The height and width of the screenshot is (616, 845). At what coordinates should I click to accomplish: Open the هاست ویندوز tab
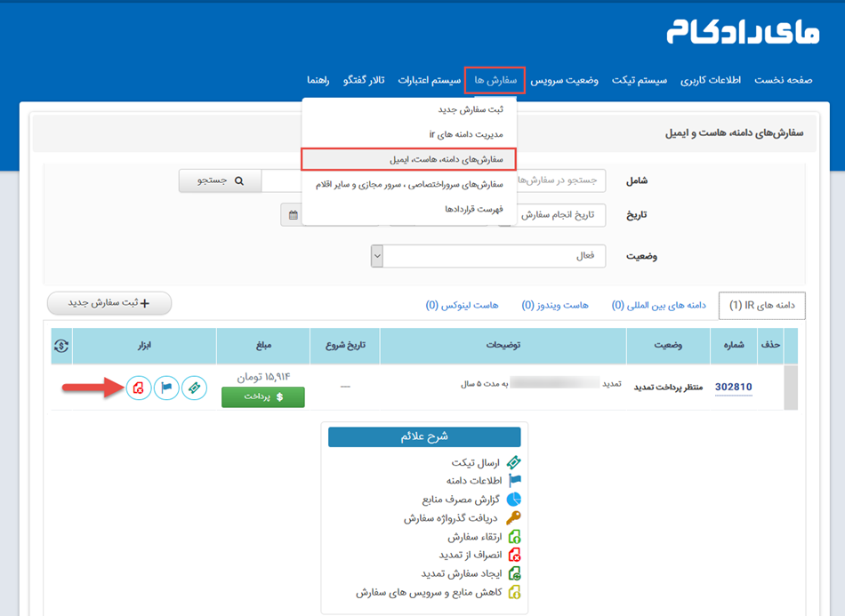[555, 305]
